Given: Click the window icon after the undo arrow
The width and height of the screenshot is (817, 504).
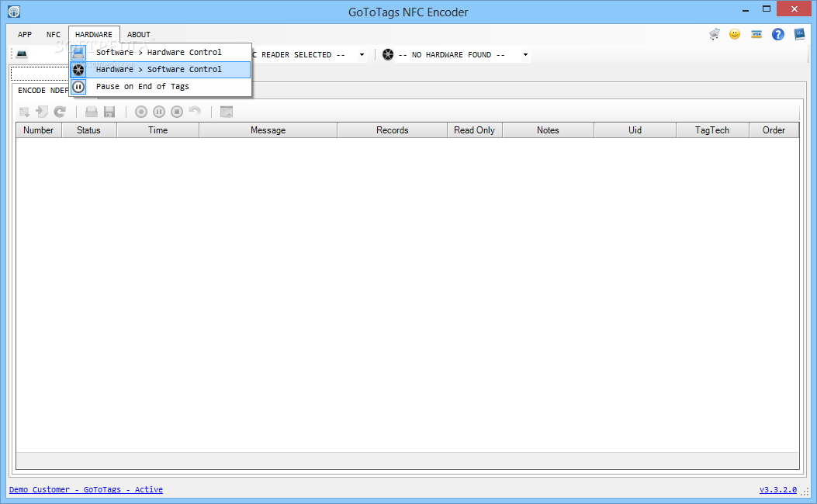Looking at the screenshot, I should pos(226,112).
